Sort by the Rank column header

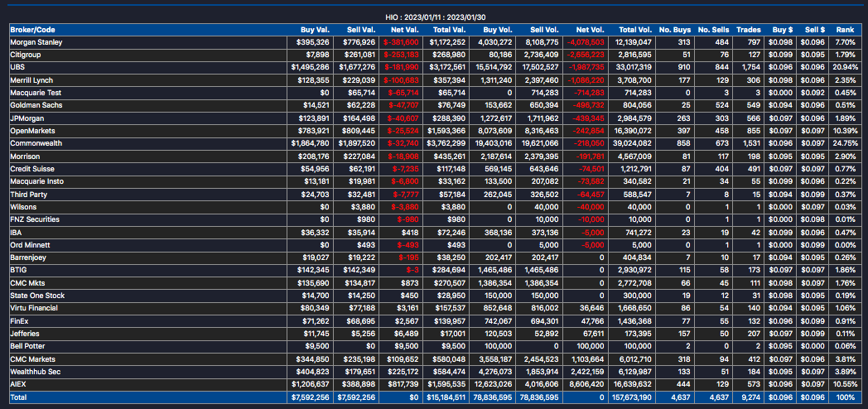click(x=846, y=29)
